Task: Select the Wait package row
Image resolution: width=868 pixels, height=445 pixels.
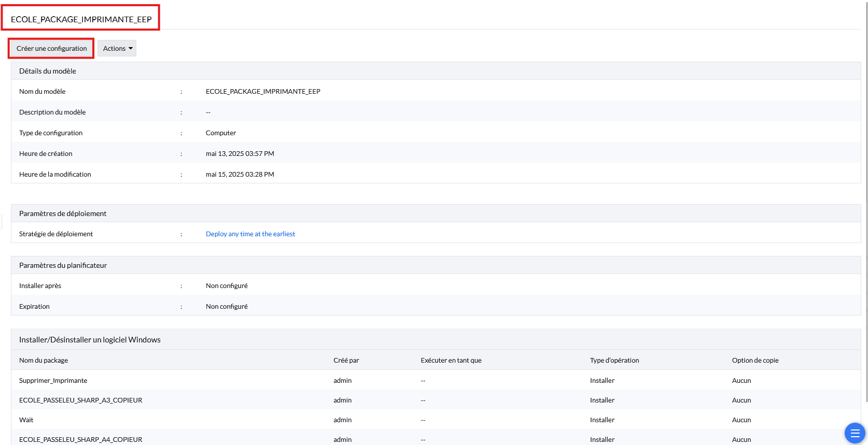Action: click(x=436, y=420)
